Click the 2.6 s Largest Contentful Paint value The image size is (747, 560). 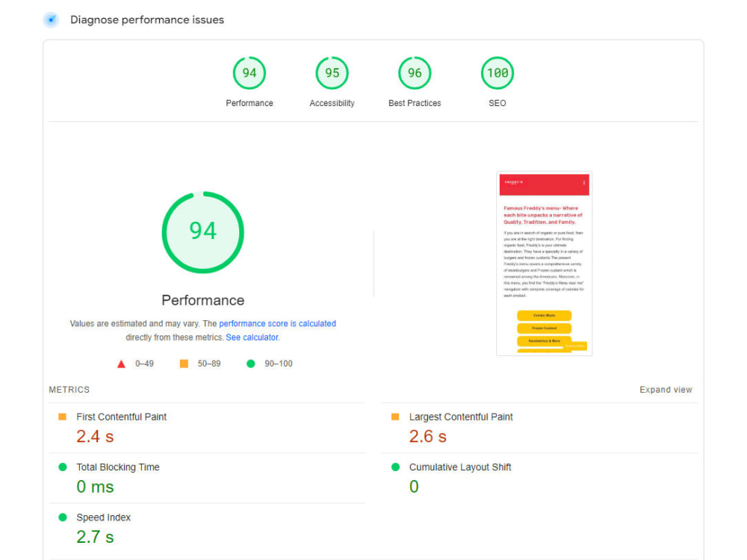(428, 436)
